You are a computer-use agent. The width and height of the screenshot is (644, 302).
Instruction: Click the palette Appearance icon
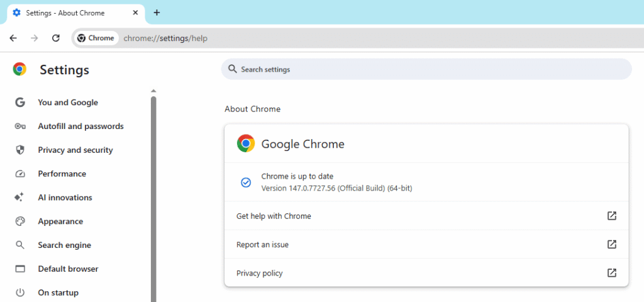[20, 221]
